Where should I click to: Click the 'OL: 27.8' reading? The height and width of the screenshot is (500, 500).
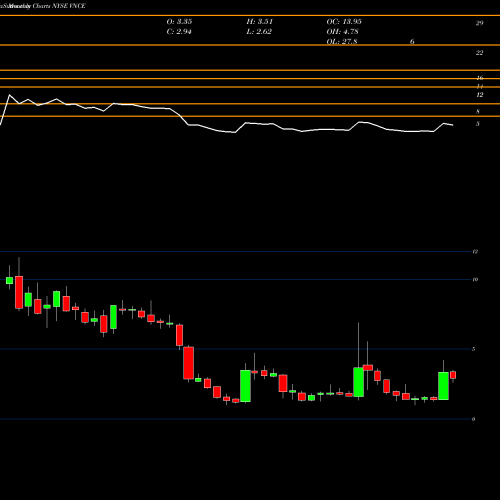click(x=342, y=42)
